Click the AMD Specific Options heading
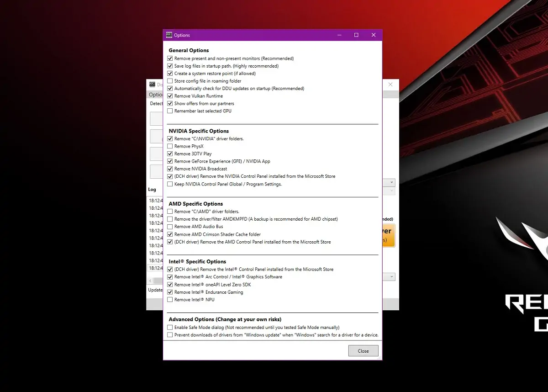The image size is (548, 392). (195, 204)
